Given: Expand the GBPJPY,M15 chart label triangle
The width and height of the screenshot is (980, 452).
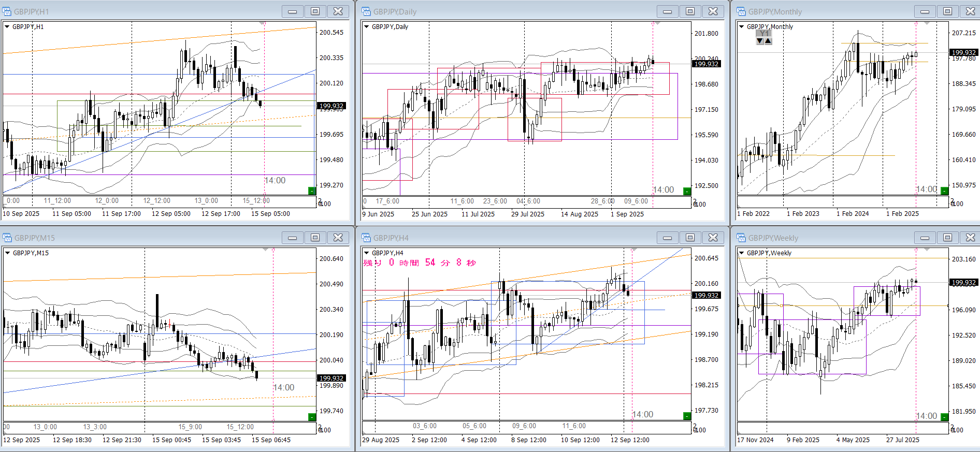Looking at the screenshot, I should pyautogui.click(x=7, y=253).
